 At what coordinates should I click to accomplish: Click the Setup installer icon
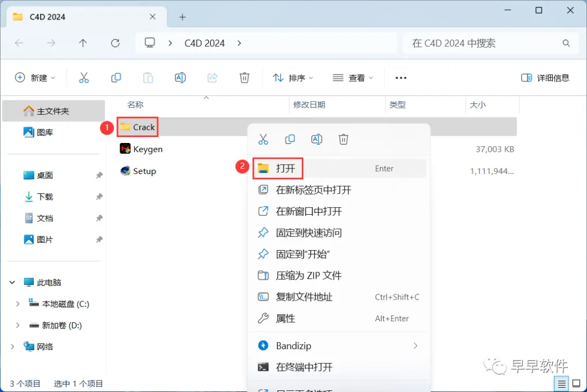pos(125,171)
